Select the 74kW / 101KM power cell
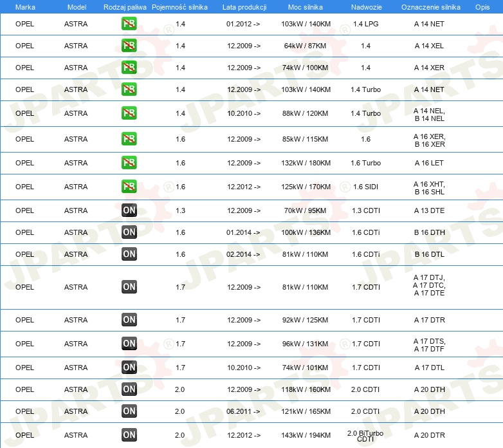Viewport: 503px width, 448px height. tap(305, 368)
